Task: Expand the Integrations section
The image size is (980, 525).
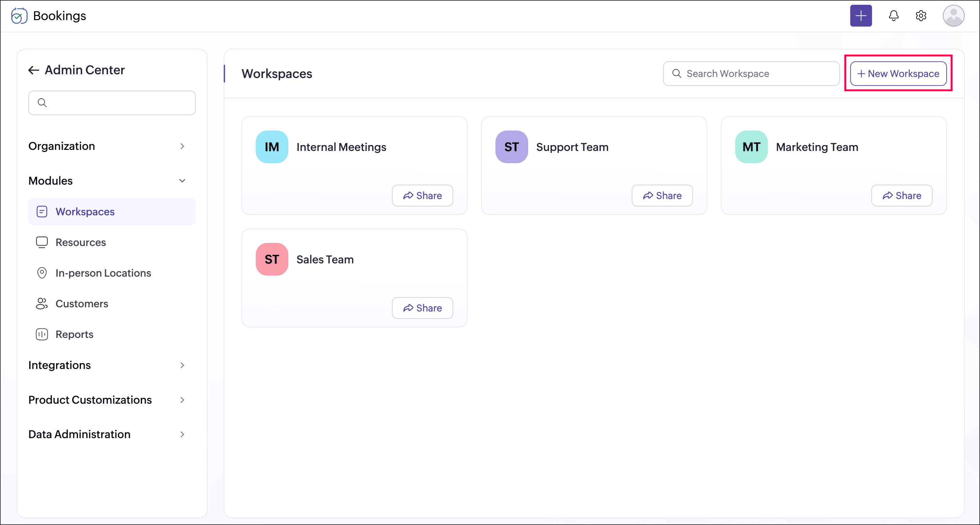Action: [182, 365]
